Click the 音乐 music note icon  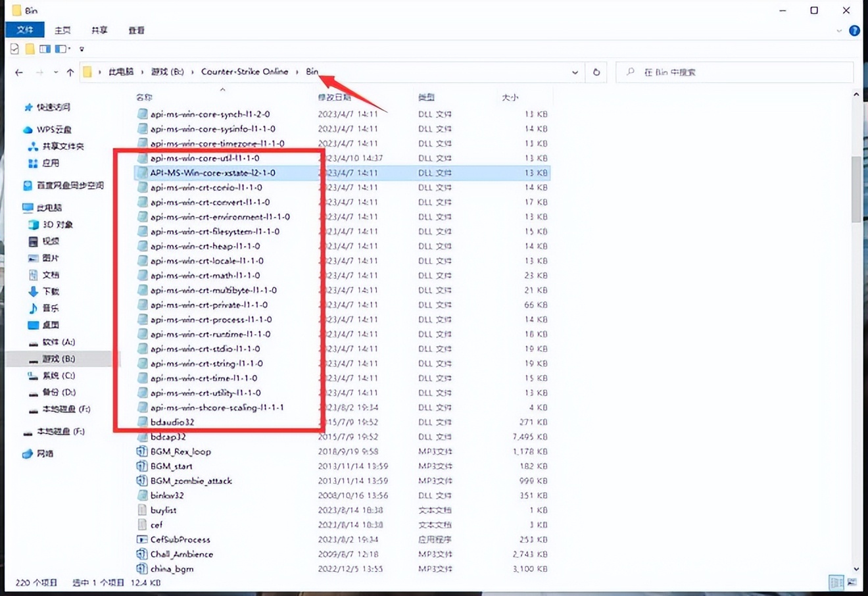click(x=33, y=308)
